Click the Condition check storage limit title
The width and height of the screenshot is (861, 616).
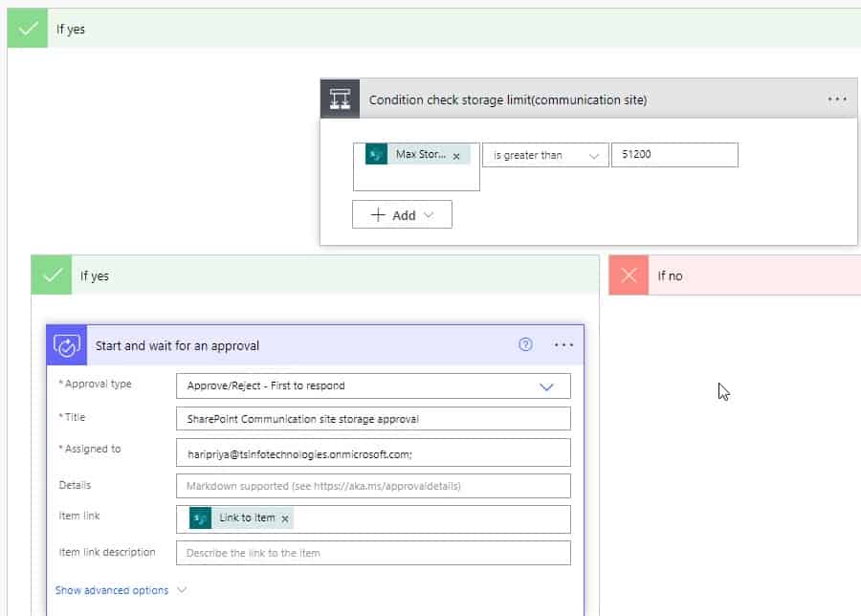tap(508, 99)
